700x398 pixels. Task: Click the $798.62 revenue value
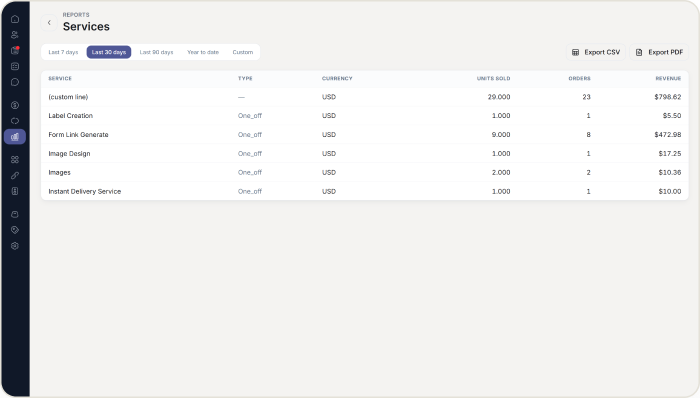coord(668,97)
